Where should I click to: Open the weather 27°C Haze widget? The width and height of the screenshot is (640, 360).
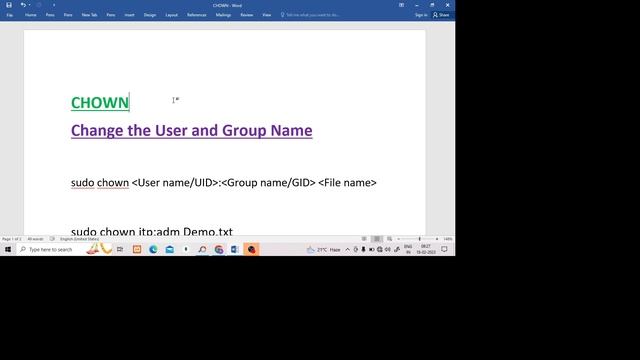tap(324, 249)
